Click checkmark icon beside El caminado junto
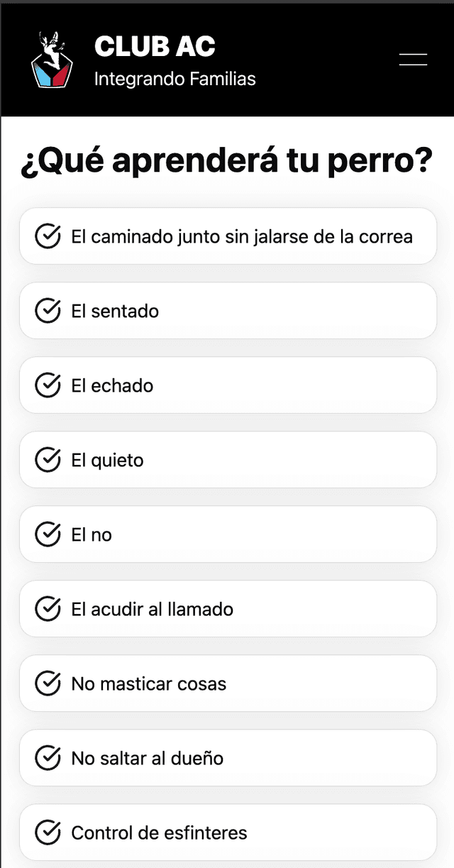Image resolution: width=454 pixels, height=868 pixels. pos(48,236)
